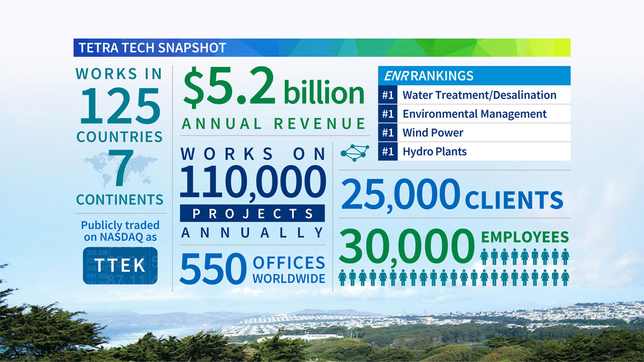
Task: Click Publicly traded on NASDAQ as text
Action: coord(120,231)
